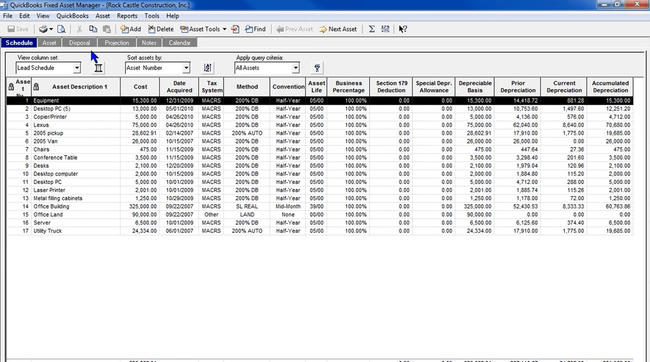
Task: Add a new asset
Action: (131, 29)
